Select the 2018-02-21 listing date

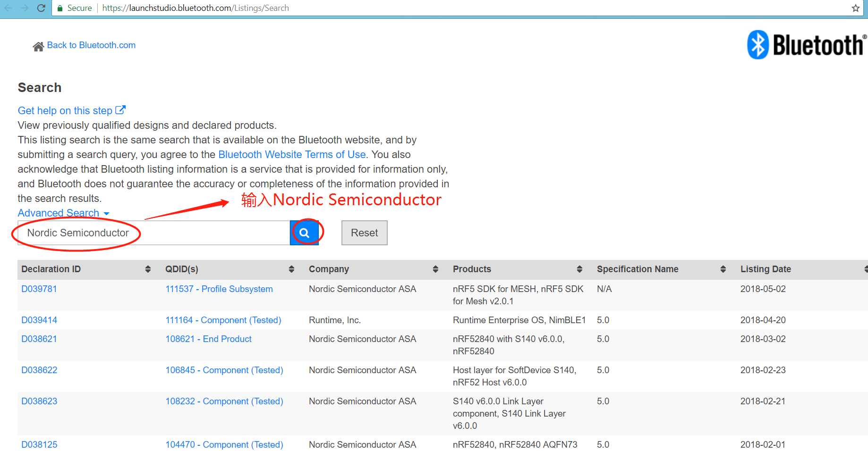(x=763, y=401)
